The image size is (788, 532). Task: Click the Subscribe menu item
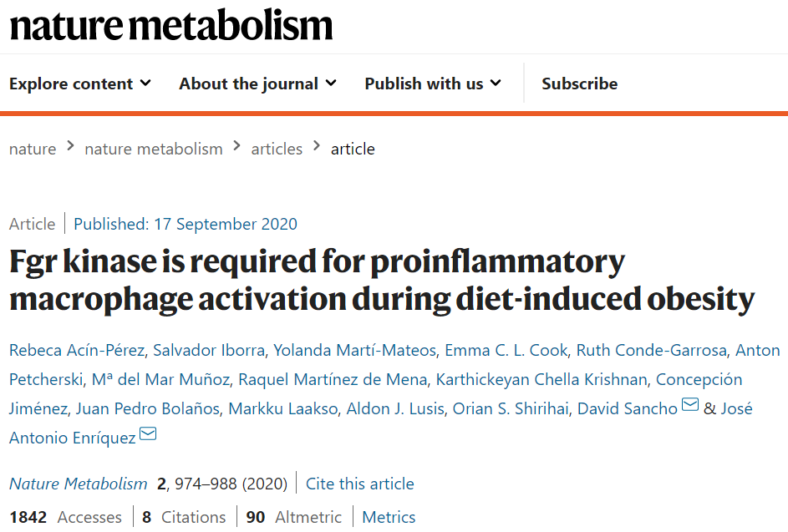point(579,84)
